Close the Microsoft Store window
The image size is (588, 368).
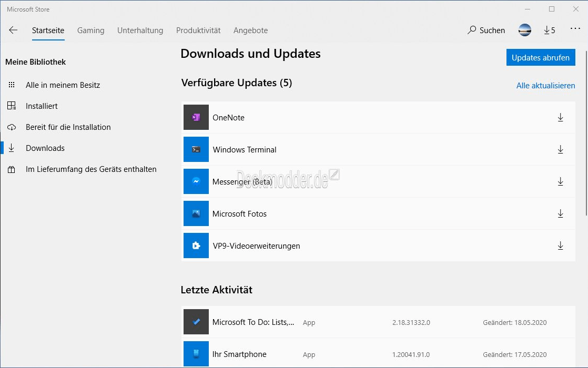[x=576, y=9]
